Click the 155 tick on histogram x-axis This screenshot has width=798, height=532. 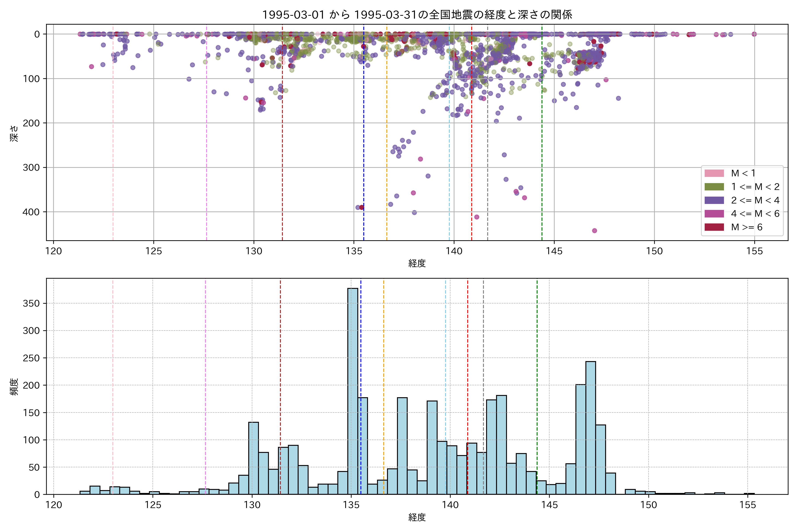(x=747, y=505)
